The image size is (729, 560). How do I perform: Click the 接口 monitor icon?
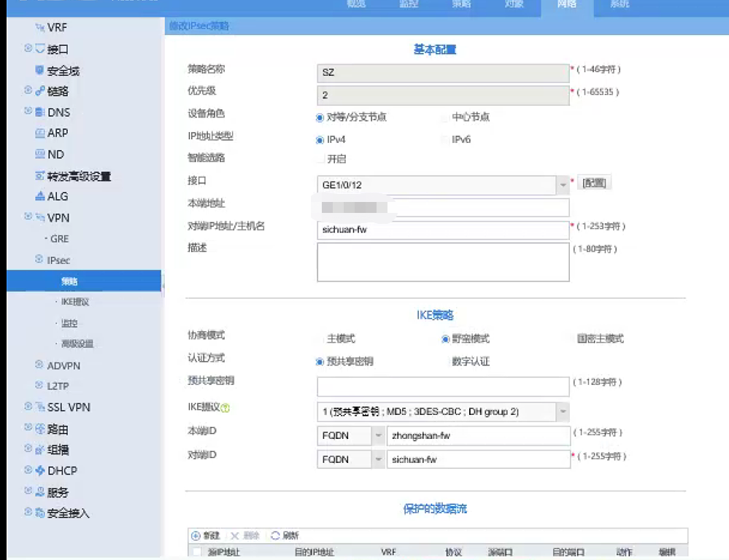pyautogui.click(x=40, y=48)
